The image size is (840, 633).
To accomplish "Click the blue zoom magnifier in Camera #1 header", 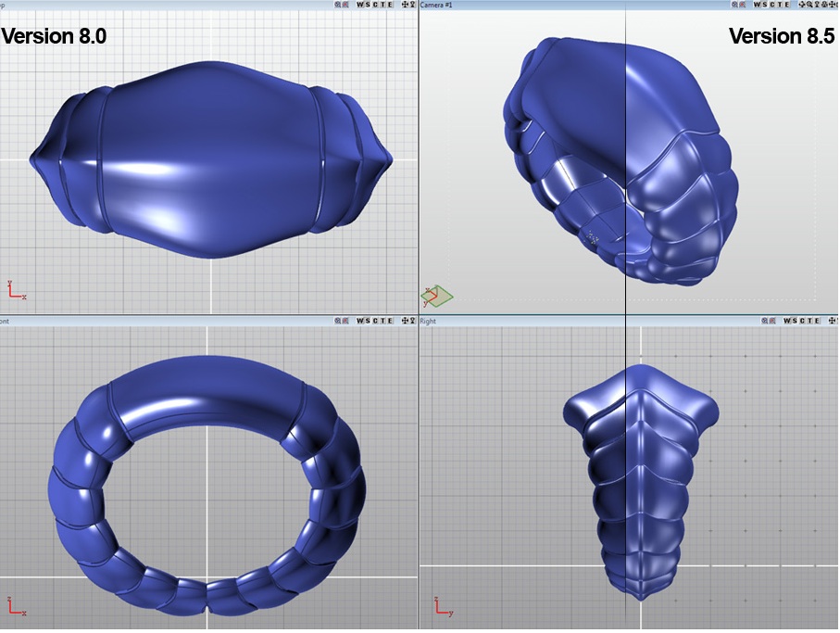I will [x=734, y=5].
